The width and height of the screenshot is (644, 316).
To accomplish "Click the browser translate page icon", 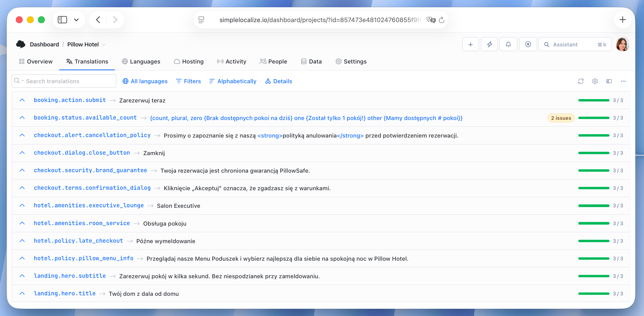I will click(x=431, y=20).
